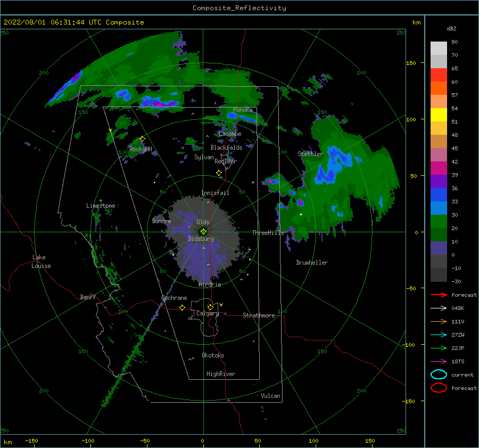Click the magenta 18TS arrow in legend
This screenshot has height=448, width=479.
coord(439,362)
